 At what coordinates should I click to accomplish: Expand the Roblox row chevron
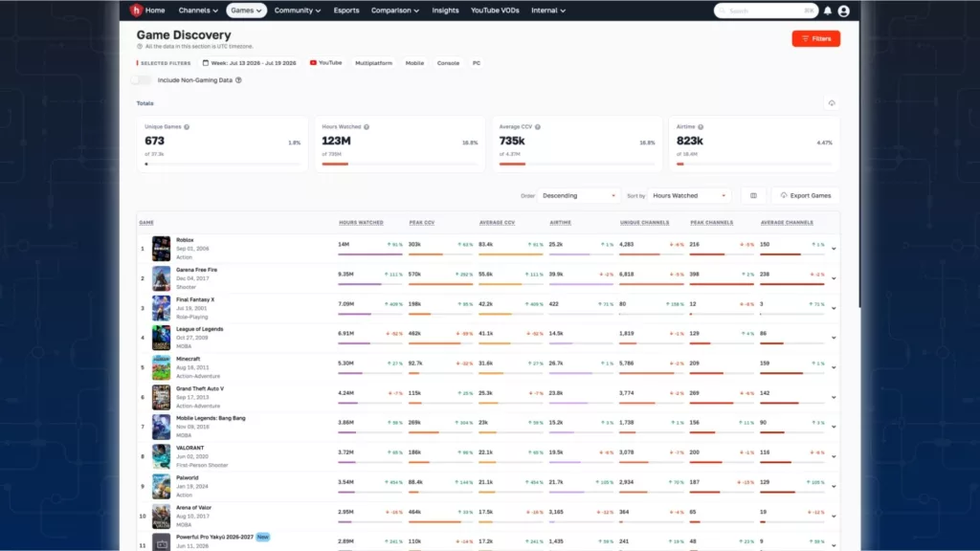click(x=834, y=249)
